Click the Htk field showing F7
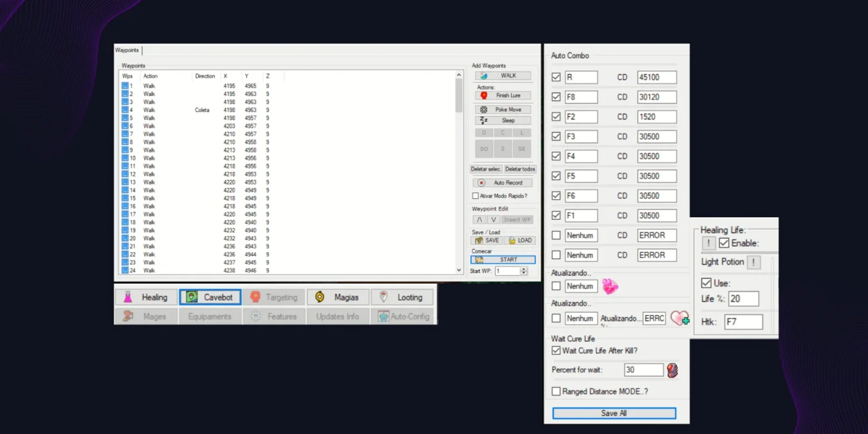The image size is (868, 434). (x=743, y=322)
